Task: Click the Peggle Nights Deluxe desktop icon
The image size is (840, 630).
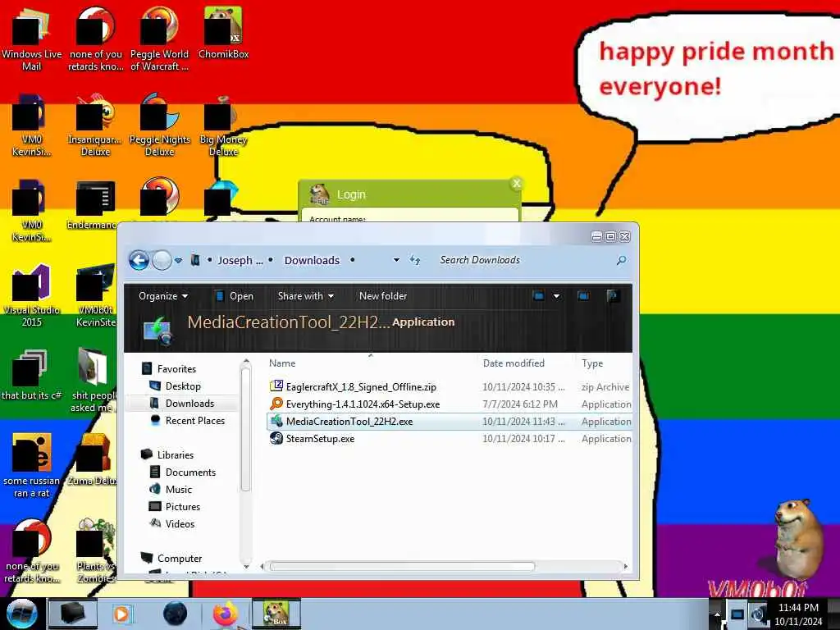Action: (160, 125)
